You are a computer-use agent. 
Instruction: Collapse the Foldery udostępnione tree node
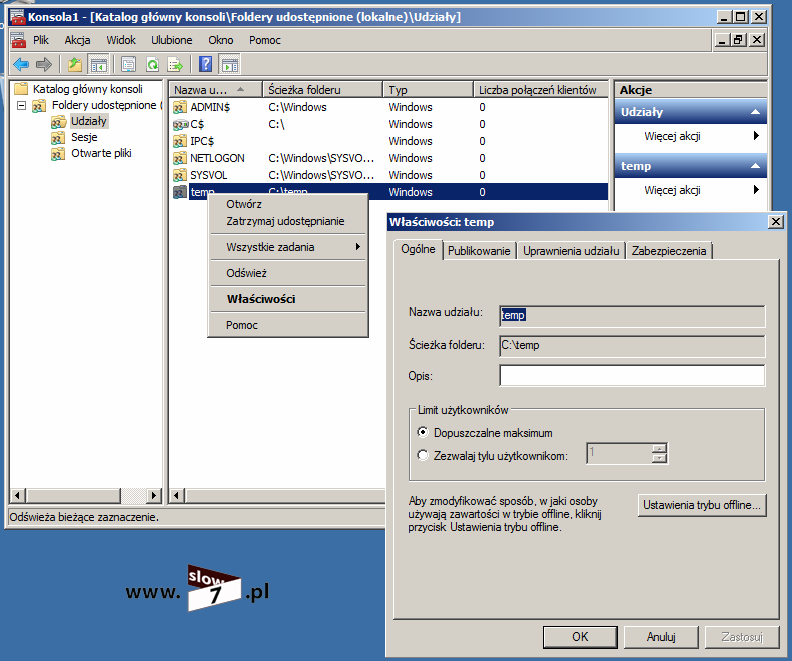click(x=21, y=105)
